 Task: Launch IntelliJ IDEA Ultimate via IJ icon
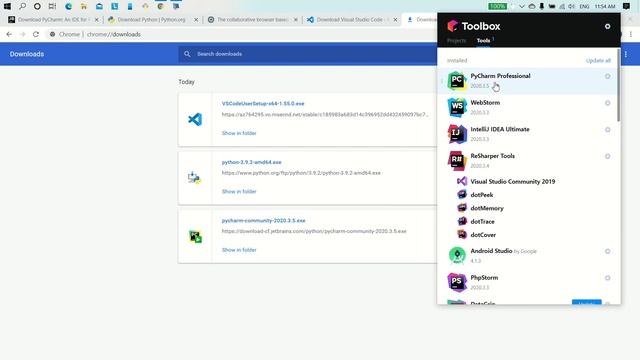[457, 134]
